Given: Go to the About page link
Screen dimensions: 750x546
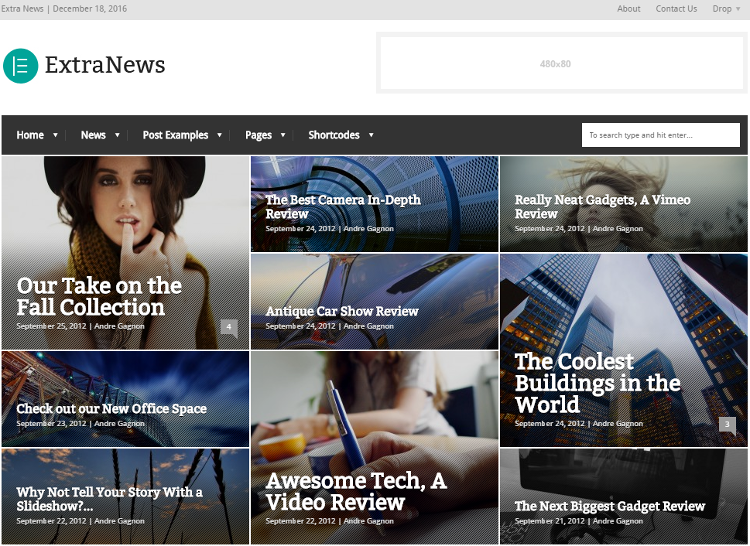Looking at the screenshot, I should 629,9.
